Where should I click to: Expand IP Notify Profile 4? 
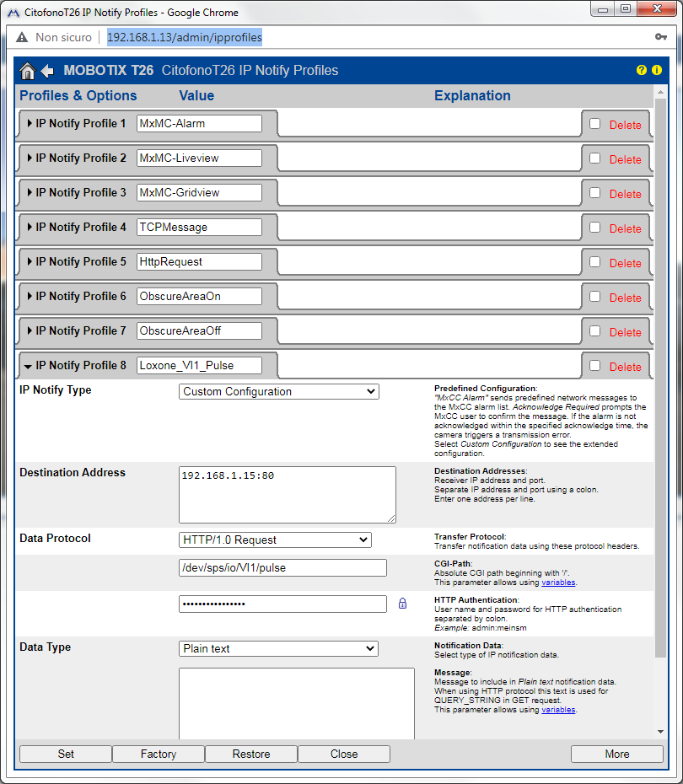(x=30, y=227)
